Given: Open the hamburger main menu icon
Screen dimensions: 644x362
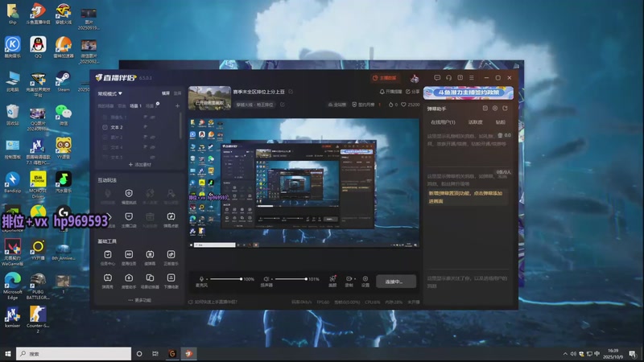Looking at the screenshot, I should (472, 77).
